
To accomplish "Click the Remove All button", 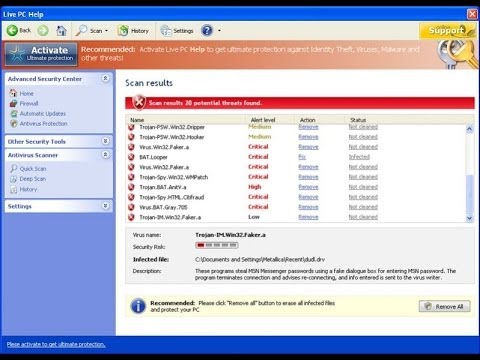I will [445, 306].
